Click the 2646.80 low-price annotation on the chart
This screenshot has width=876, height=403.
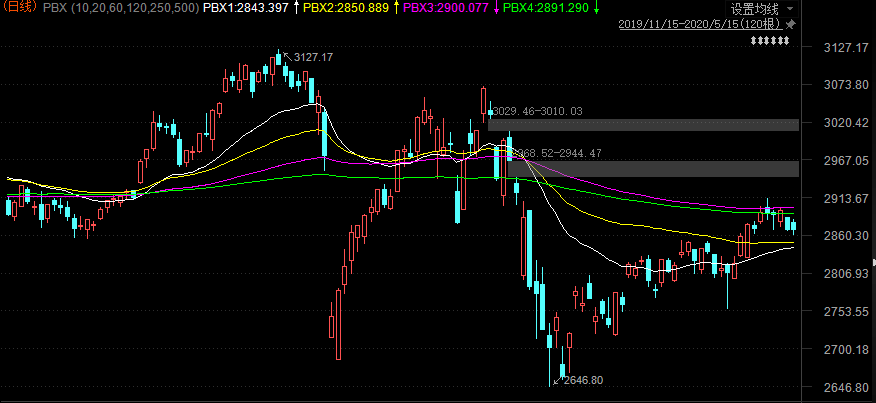coord(583,380)
